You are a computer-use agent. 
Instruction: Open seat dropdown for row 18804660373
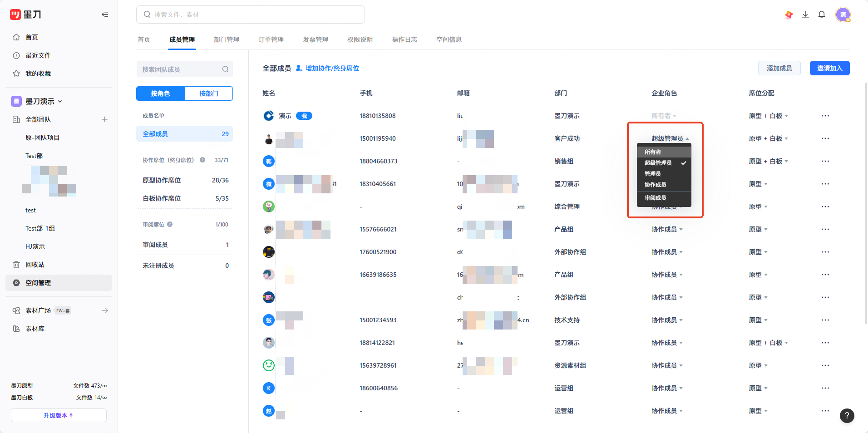pyautogui.click(x=769, y=161)
